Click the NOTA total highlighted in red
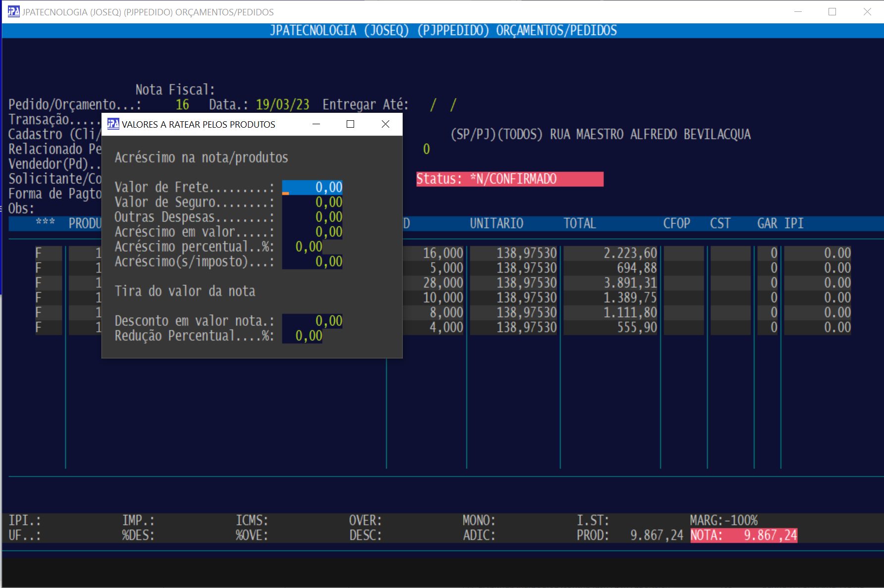Image resolution: width=884 pixels, height=588 pixels. click(x=744, y=536)
